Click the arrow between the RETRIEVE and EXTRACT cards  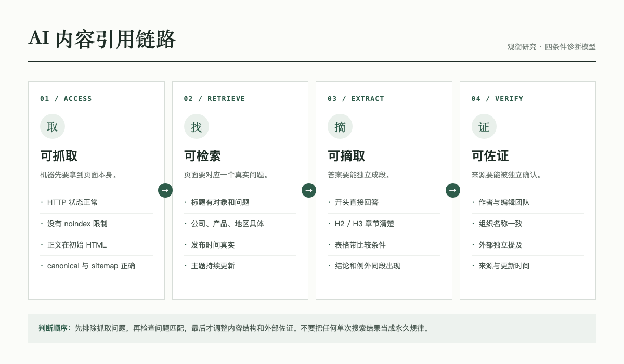point(309,190)
